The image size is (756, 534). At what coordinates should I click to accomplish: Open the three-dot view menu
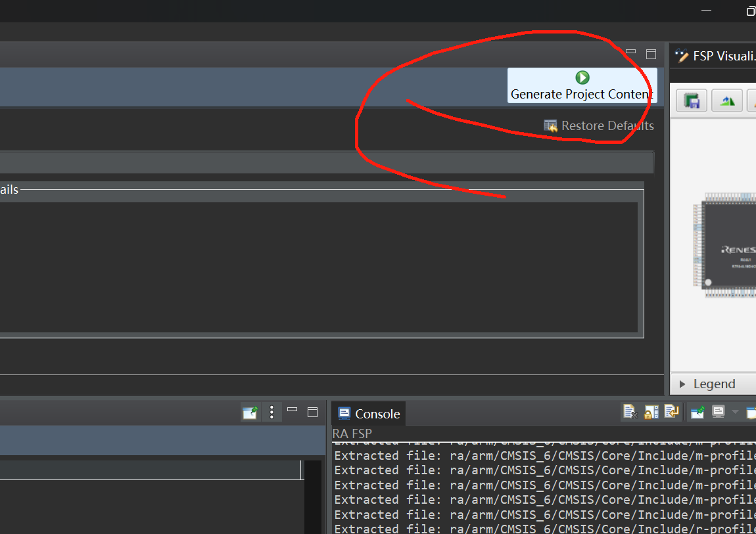click(x=272, y=412)
